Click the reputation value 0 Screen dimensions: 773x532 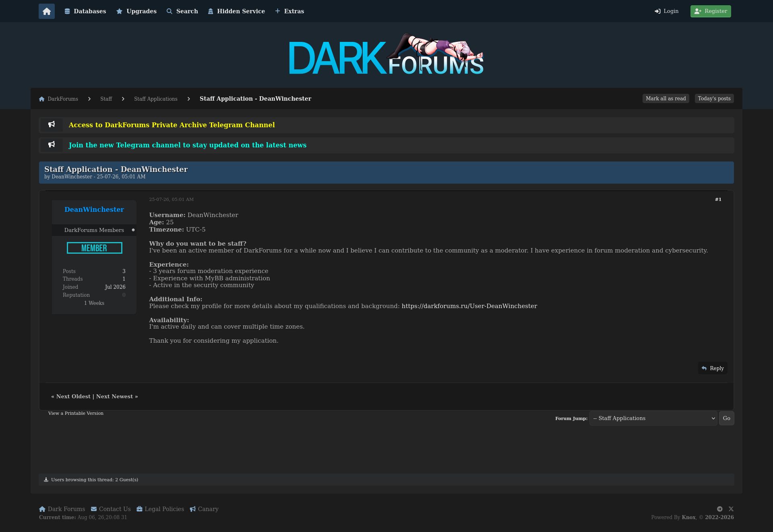click(124, 295)
